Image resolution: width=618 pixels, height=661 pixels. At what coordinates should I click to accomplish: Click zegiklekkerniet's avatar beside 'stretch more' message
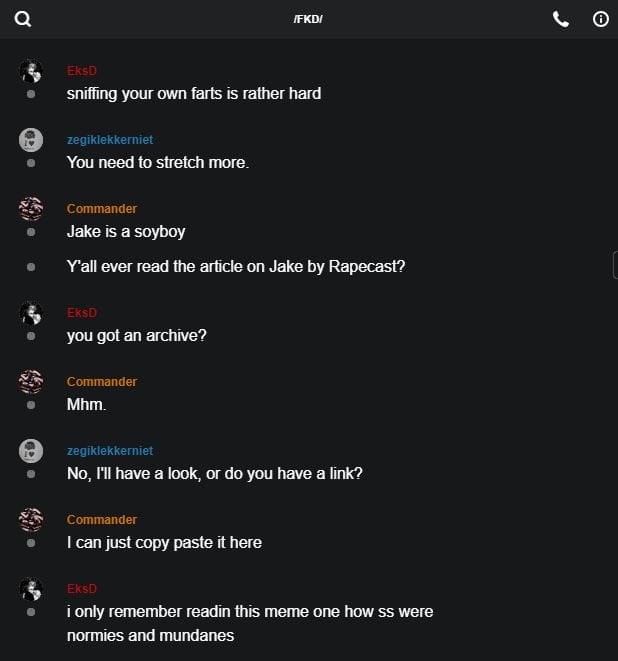[x=31, y=140]
